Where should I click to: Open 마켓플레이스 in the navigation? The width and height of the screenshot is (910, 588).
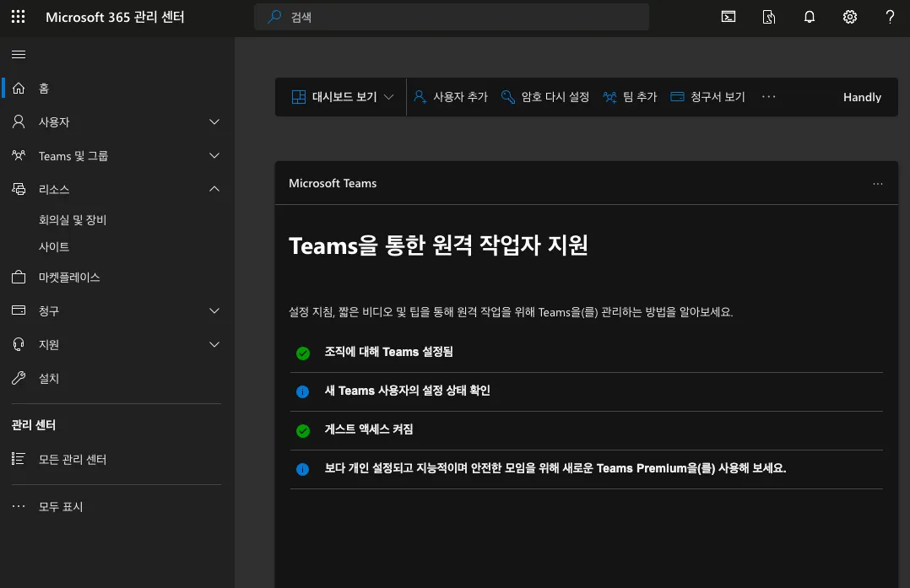(69, 278)
